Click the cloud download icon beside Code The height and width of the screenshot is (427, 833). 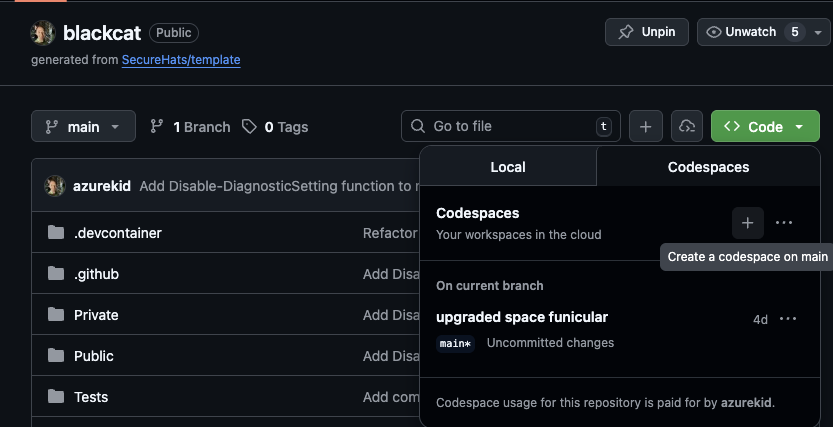[686, 127]
